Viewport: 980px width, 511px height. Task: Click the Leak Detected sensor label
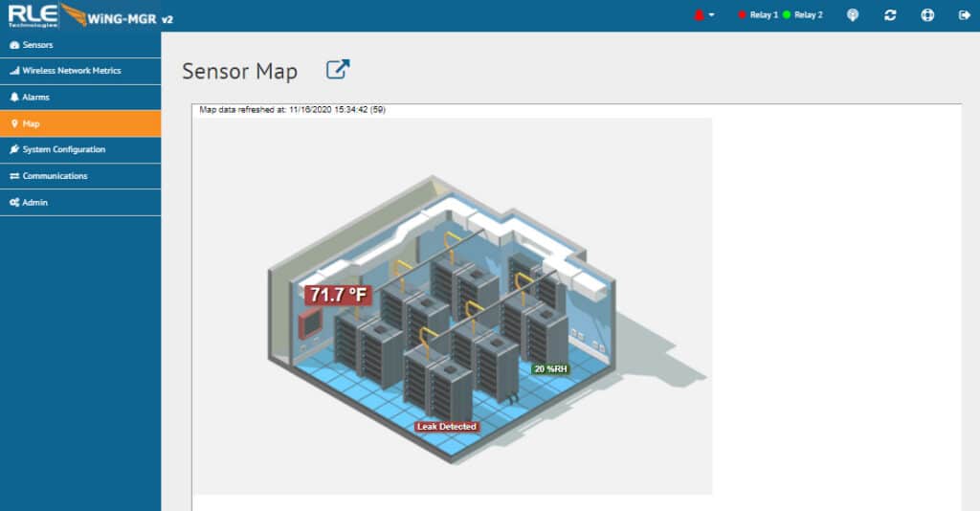(446, 426)
